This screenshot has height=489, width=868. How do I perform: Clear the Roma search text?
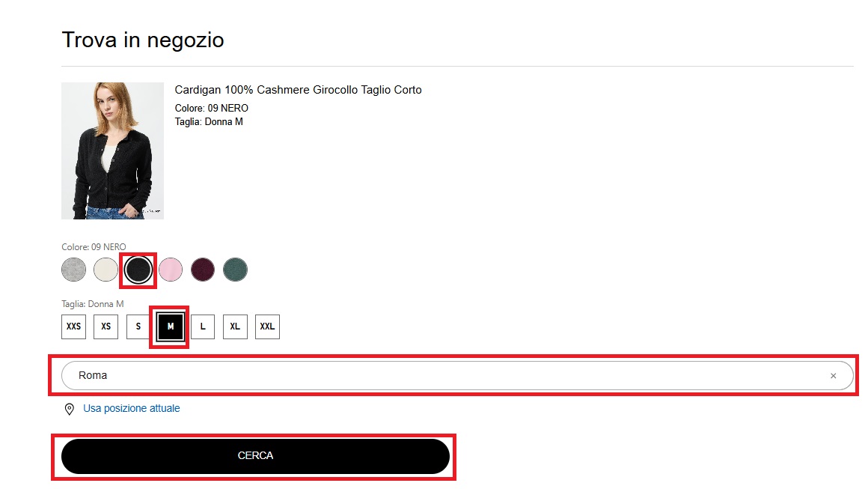tap(833, 376)
